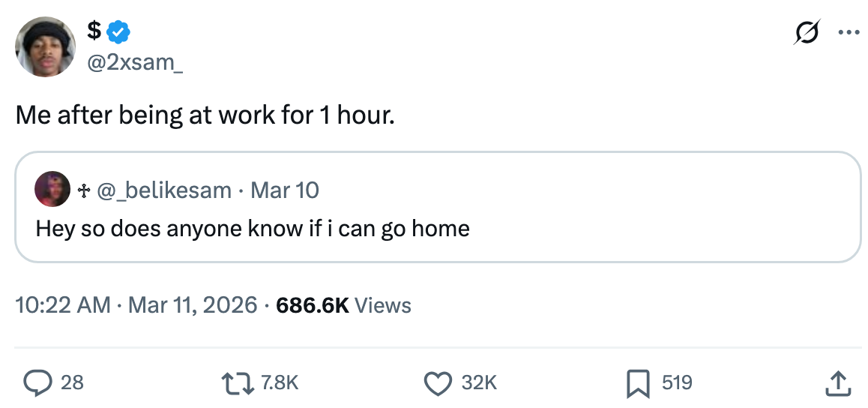The width and height of the screenshot is (868, 408).
Task: Open the quoted tweet's Mar 10 date
Action: tap(285, 190)
